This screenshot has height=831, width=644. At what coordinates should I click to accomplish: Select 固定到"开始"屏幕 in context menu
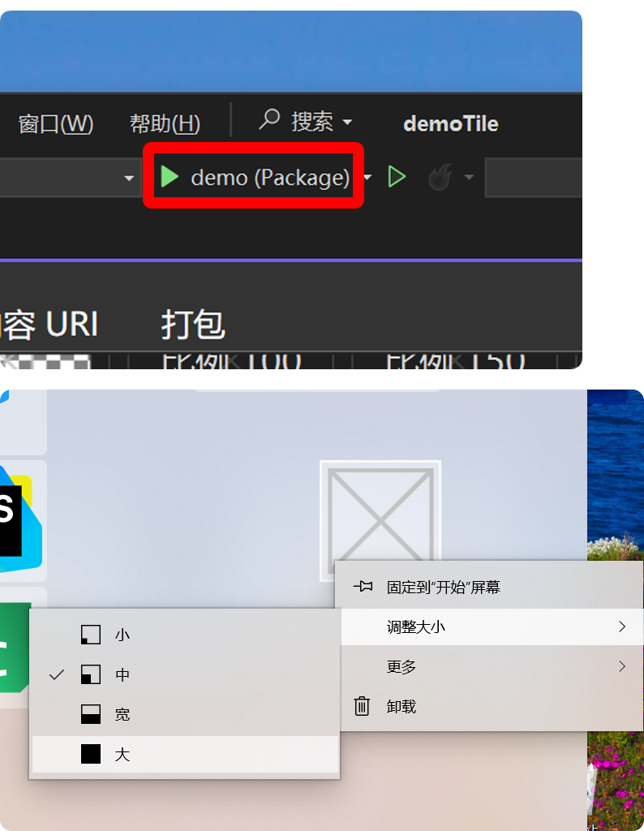tap(489, 588)
